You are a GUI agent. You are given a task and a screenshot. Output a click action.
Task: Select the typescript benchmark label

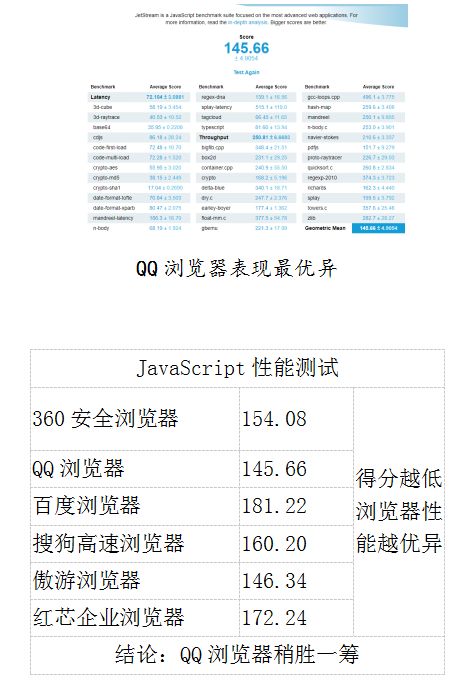tap(213, 127)
